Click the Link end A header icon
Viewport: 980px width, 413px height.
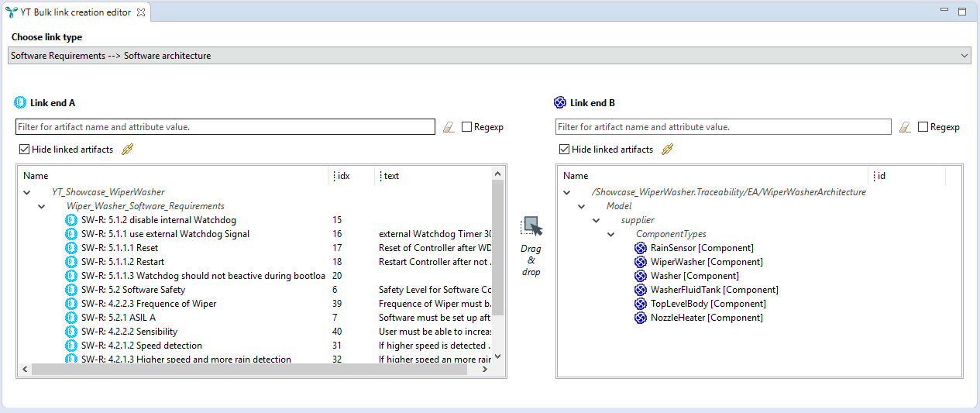[20, 102]
